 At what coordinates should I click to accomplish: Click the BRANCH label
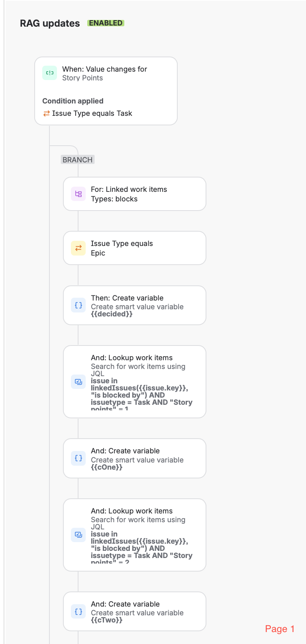[78, 160]
